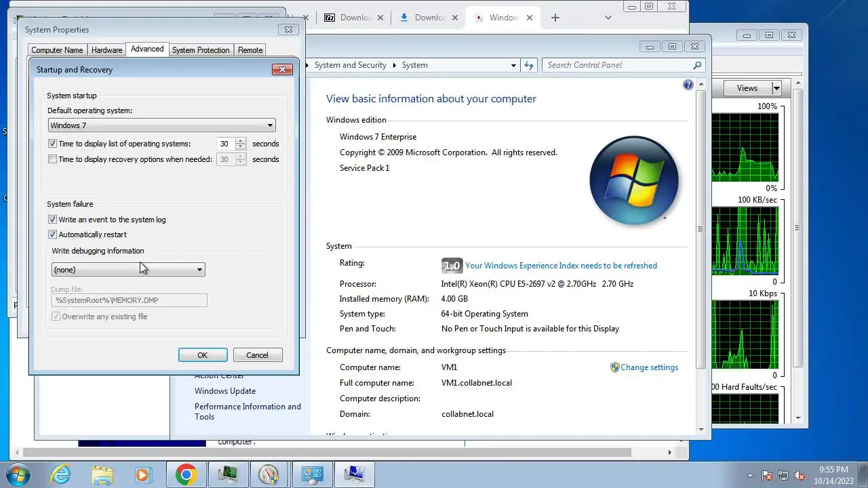Open Windows Explorer folder icon in taskbar
The image size is (868, 488).
click(102, 474)
